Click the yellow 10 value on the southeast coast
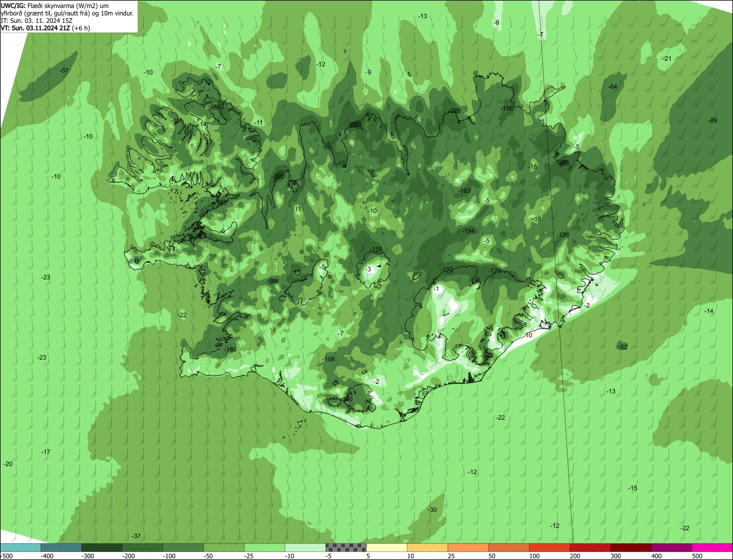 click(529, 335)
